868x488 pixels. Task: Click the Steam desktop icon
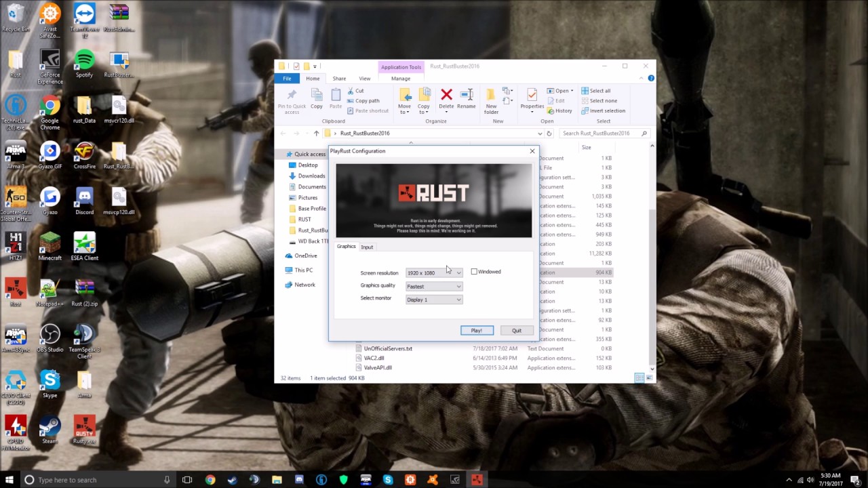(x=50, y=430)
